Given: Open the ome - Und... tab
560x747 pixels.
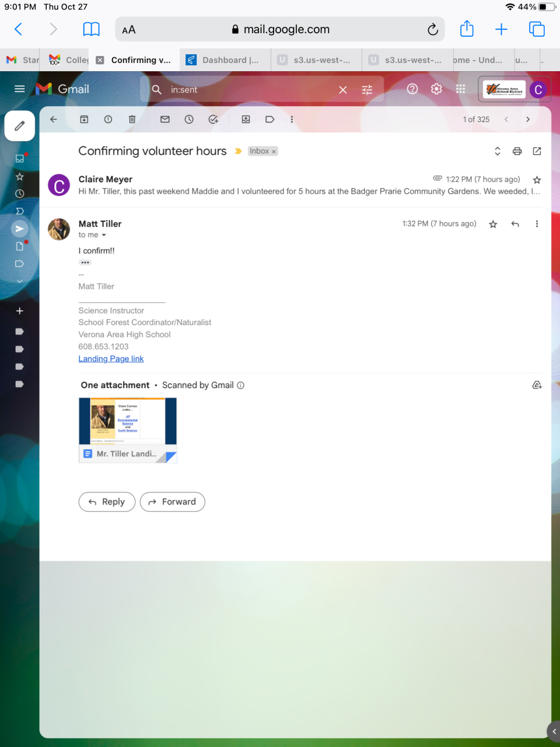Looking at the screenshot, I should pos(482,60).
